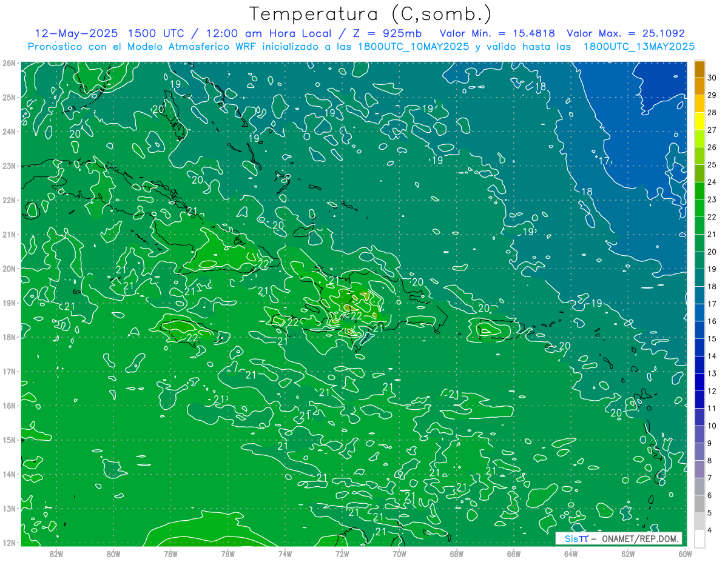Screen dimensions: 728x562
Task: Click the 68W longitude axis label
Action: (456, 554)
